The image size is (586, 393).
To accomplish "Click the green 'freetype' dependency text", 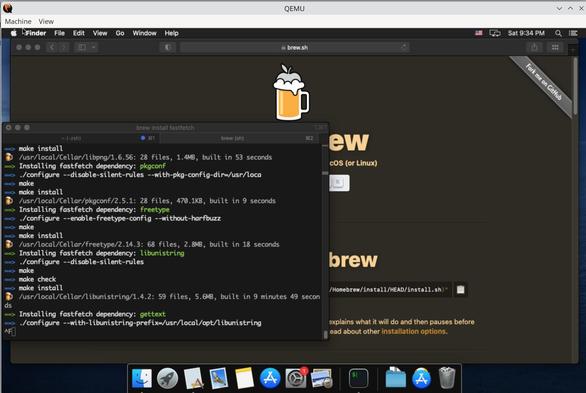I will point(155,210).
